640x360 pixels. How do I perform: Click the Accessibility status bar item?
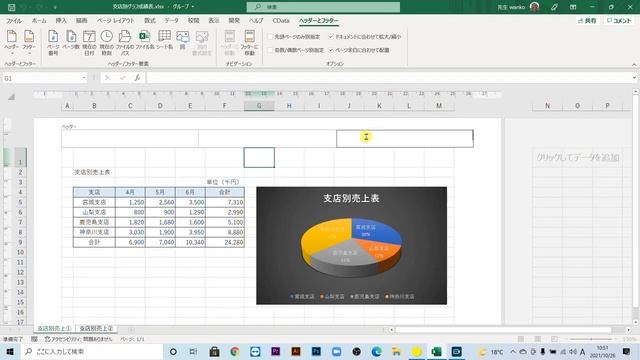pos(78,339)
